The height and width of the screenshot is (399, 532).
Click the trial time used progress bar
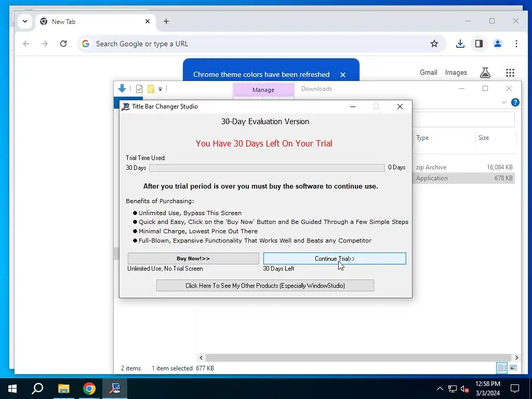click(267, 168)
